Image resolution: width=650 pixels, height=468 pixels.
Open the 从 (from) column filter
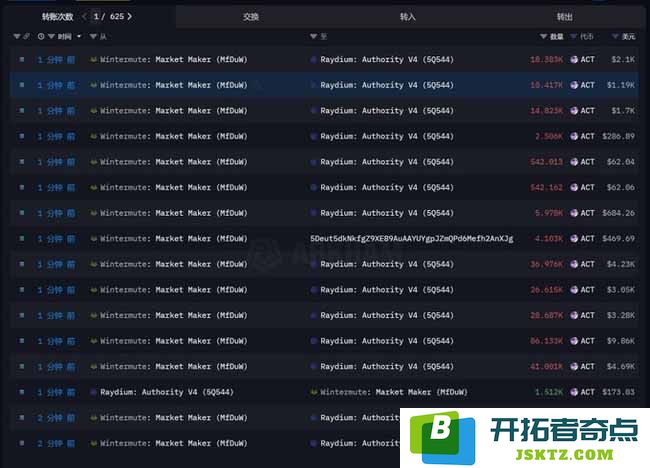click(x=93, y=36)
